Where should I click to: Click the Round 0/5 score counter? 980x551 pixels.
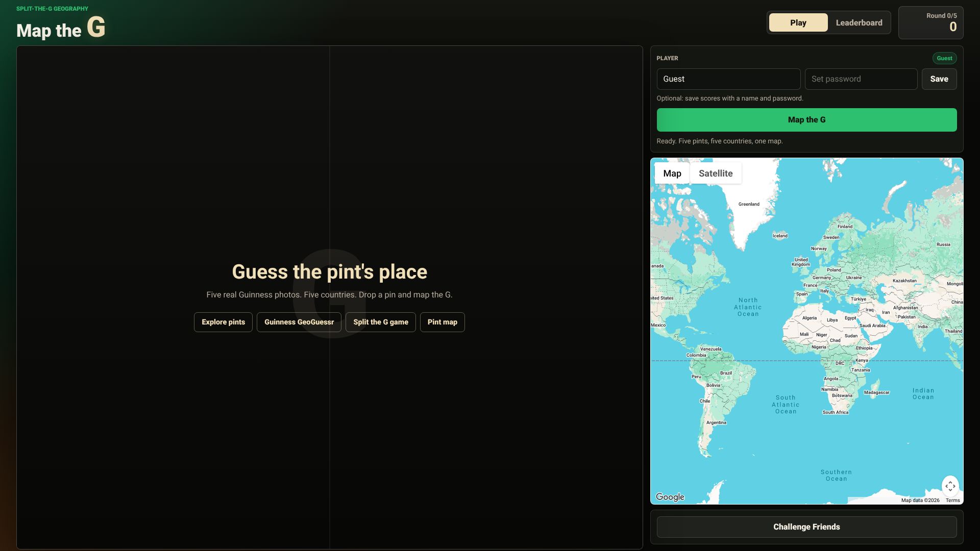pyautogui.click(x=931, y=22)
